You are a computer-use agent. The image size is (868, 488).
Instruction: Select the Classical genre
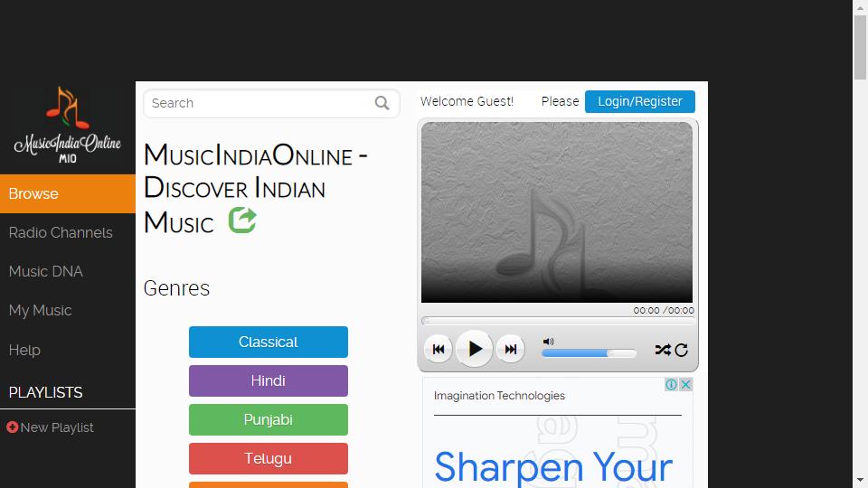click(x=269, y=342)
